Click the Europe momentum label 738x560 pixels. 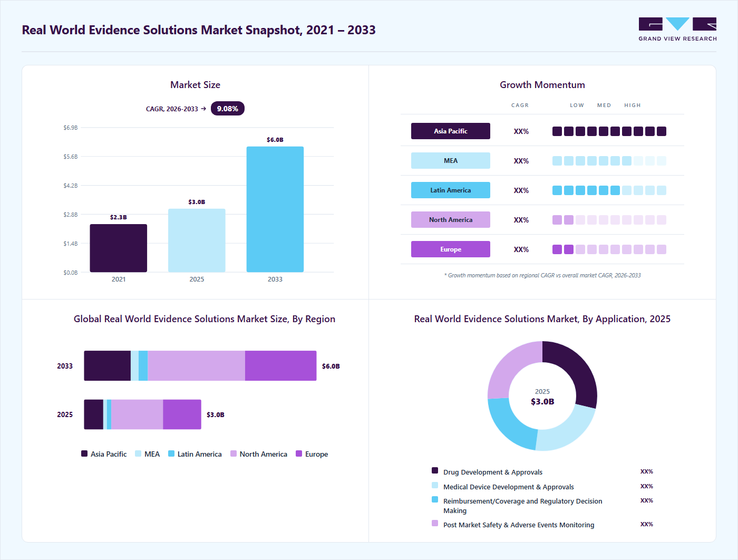451,249
